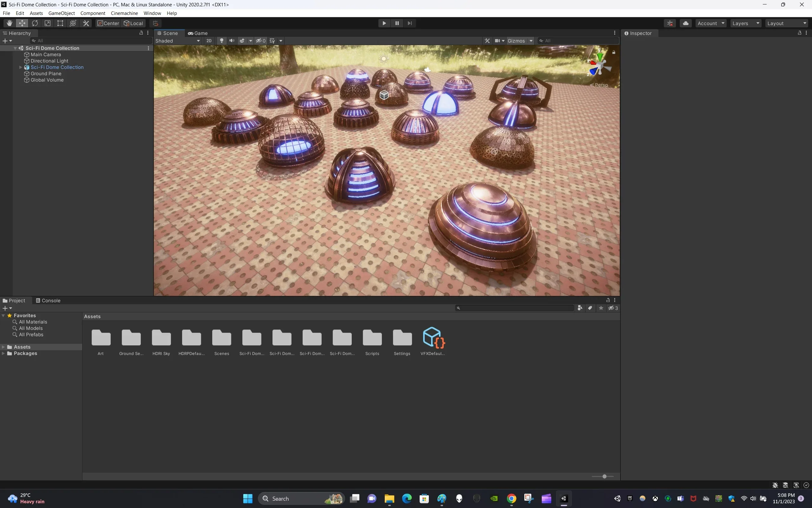Search by label icon in Project
Viewport: 812px width, 508px height.
590,308
